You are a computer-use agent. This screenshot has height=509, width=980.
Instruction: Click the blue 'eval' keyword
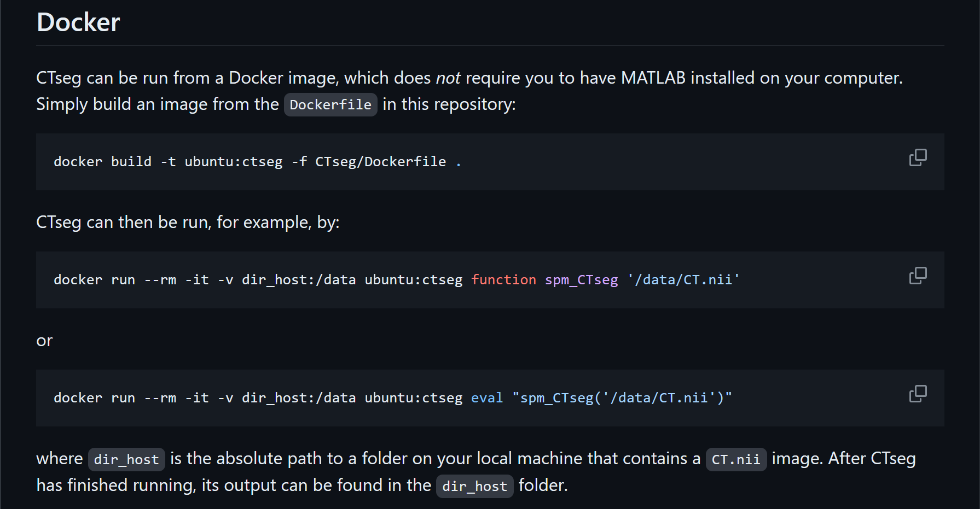(486, 398)
